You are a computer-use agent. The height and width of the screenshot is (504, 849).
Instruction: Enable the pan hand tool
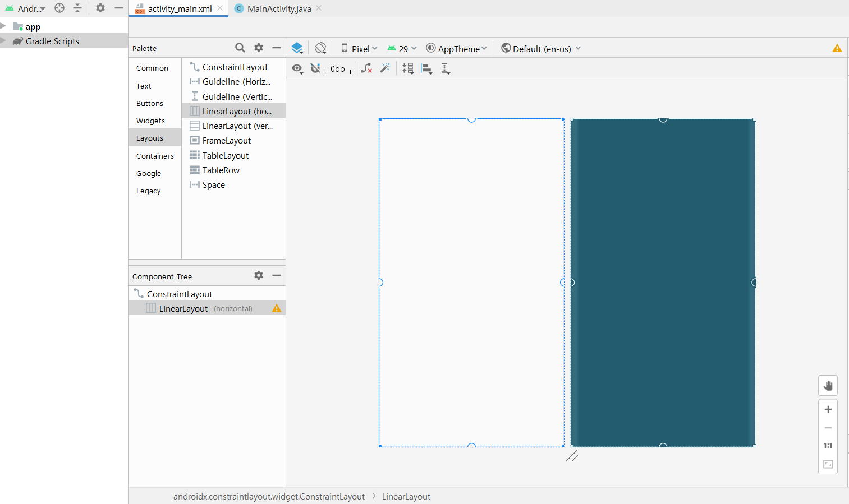click(828, 386)
